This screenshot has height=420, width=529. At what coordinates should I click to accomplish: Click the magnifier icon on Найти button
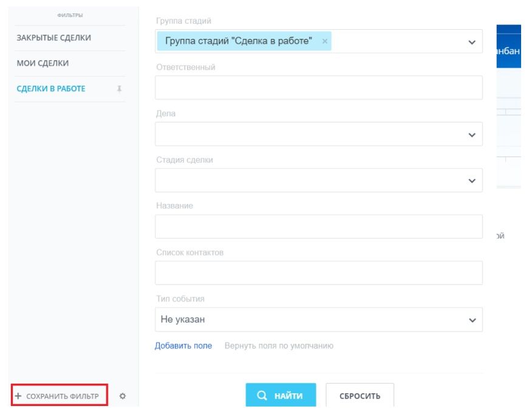tap(262, 395)
